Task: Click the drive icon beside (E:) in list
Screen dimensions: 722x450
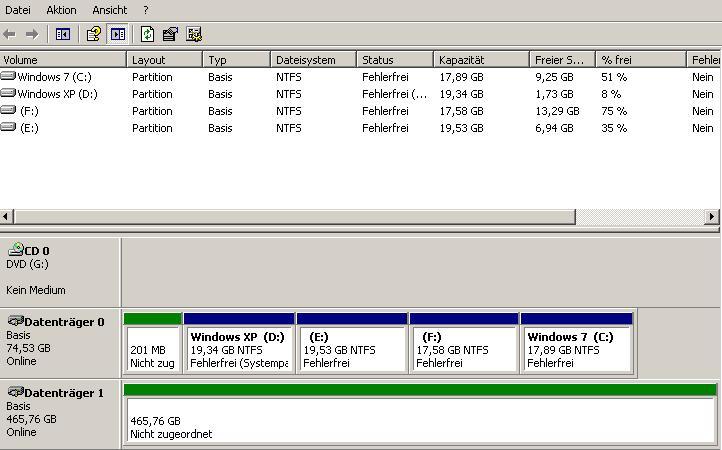Action: (8, 127)
